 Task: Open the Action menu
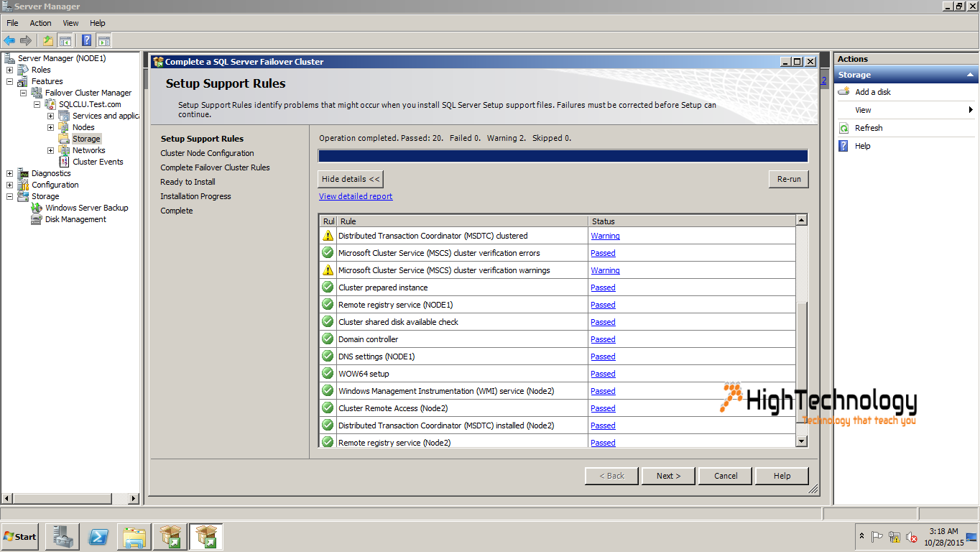point(40,23)
